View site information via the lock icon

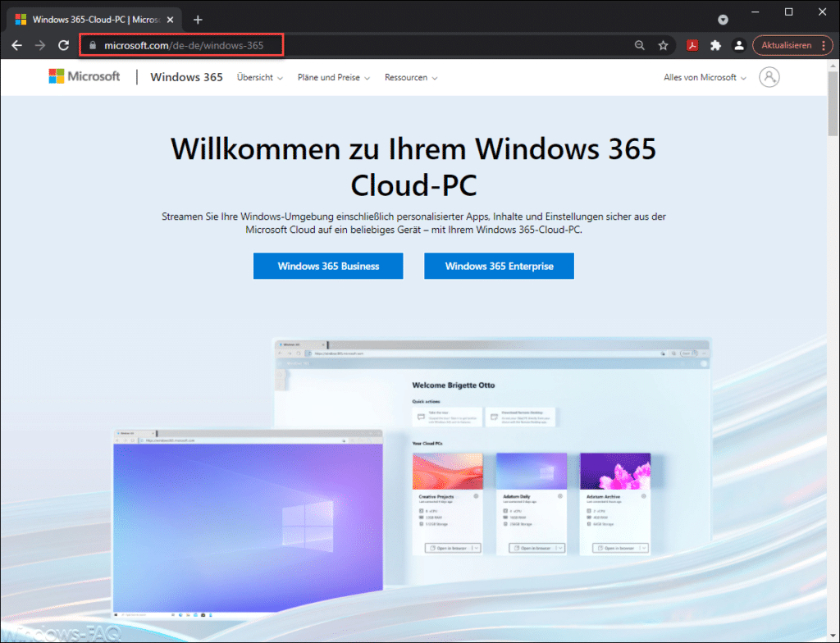[x=93, y=46]
